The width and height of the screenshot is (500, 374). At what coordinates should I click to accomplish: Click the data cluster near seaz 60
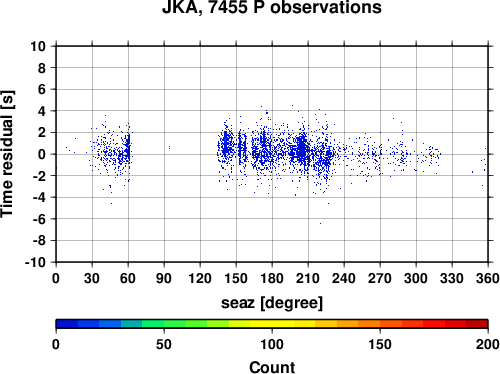pyautogui.click(x=128, y=148)
